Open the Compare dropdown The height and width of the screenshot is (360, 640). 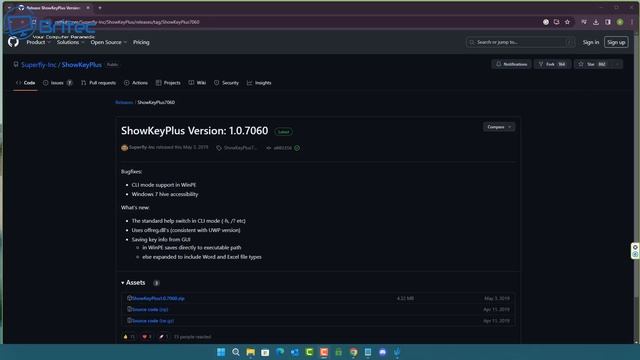(499, 127)
